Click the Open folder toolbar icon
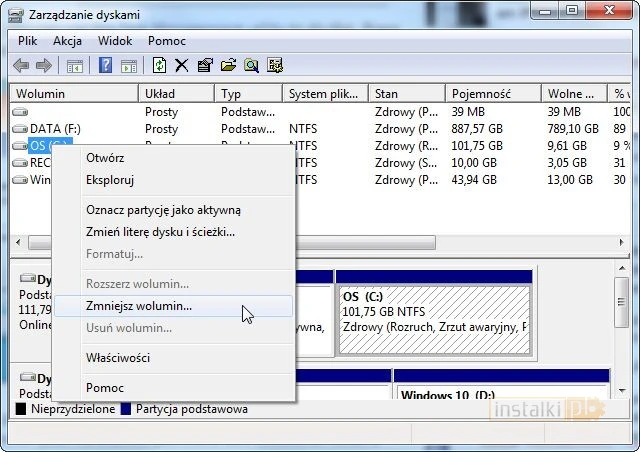The image size is (640, 452). click(229, 65)
